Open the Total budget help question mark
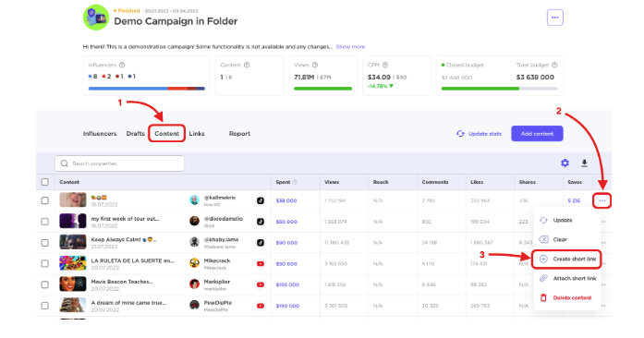This screenshot has width=644, height=338. click(555, 65)
